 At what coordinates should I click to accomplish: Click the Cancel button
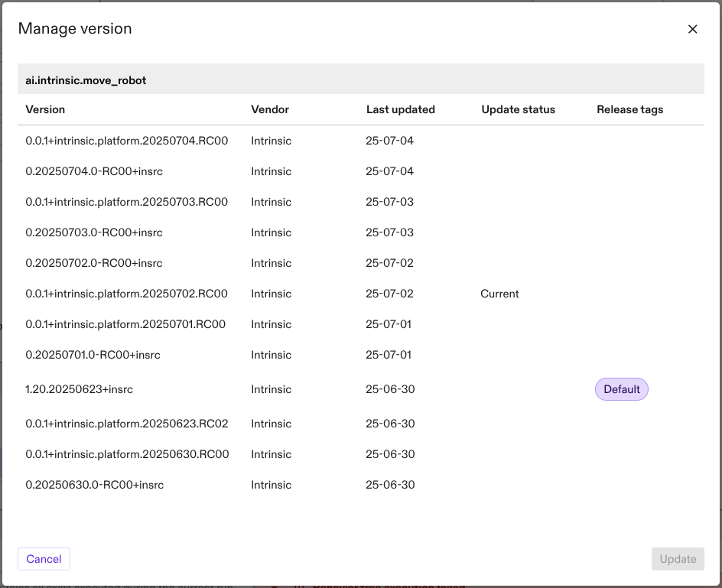point(44,559)
